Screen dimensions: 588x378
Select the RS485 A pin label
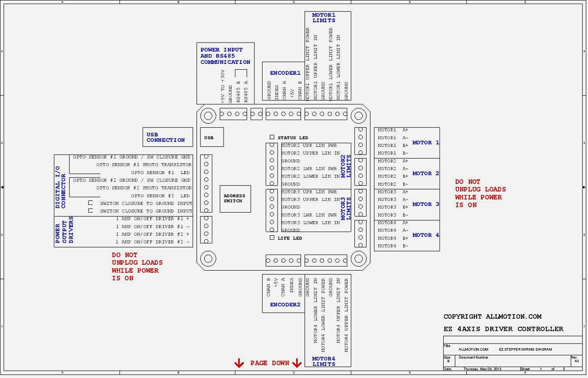(x=246, y=92)
